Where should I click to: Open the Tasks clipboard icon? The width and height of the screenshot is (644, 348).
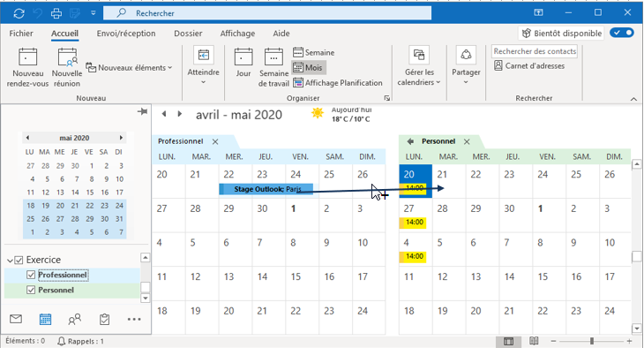click(x=104, y=319)
